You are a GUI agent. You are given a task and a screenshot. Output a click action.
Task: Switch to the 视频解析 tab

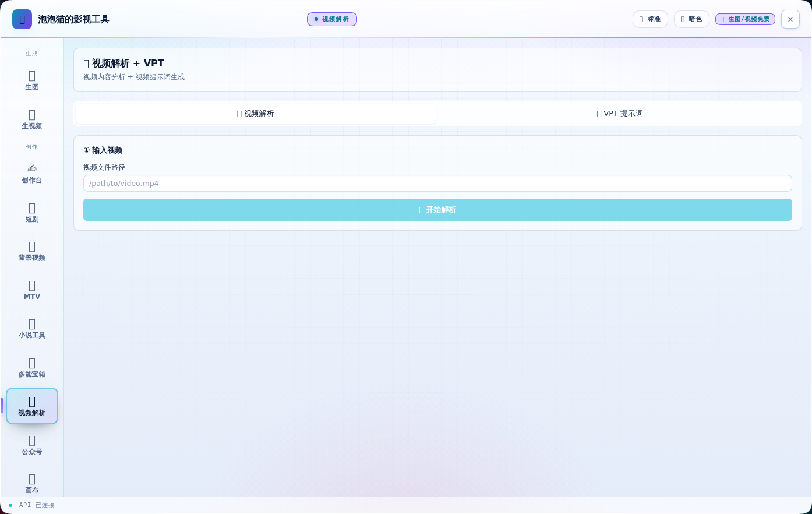(256, 114)
